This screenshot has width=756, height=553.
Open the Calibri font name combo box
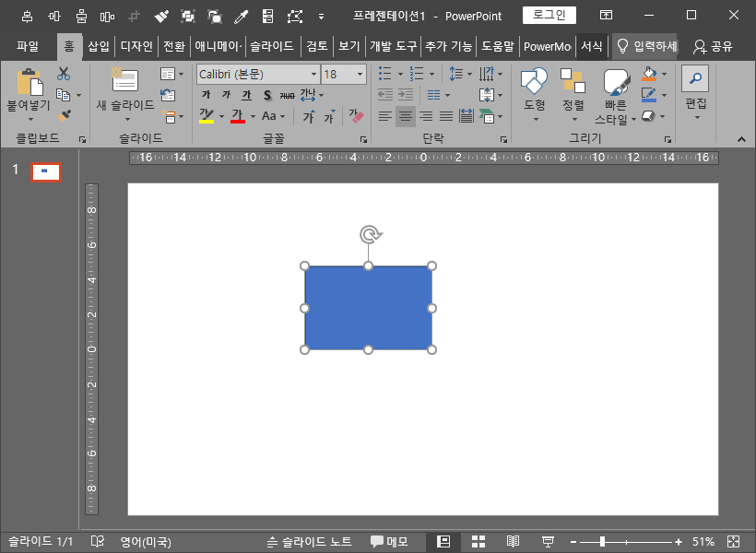pos(258,75)
